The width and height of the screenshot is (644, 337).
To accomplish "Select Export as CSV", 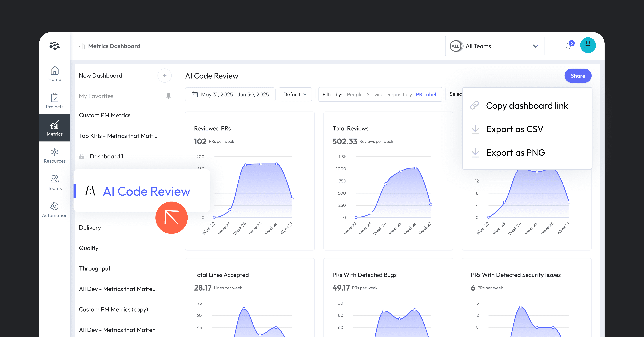I will coord(515,129).
